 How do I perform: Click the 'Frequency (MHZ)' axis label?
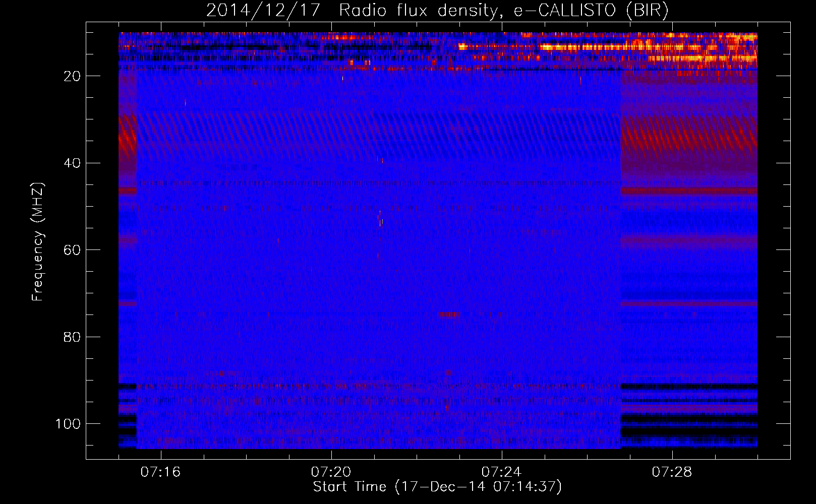click(x=38, y=241)
